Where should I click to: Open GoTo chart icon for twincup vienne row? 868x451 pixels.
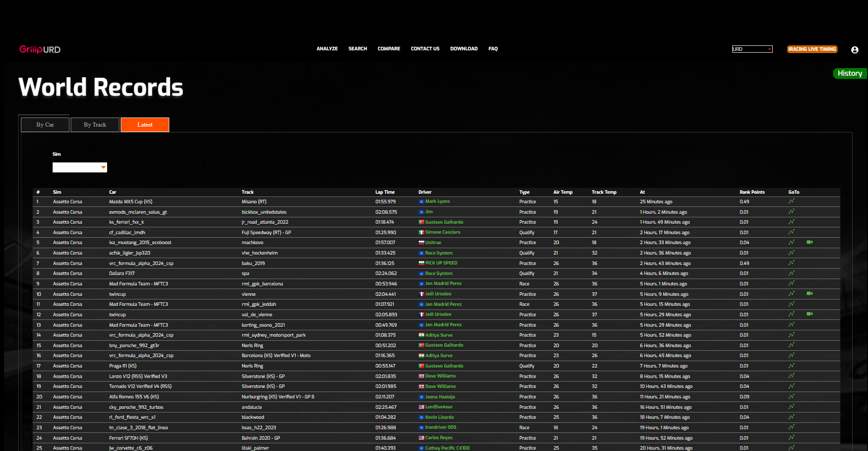(791, 294)
